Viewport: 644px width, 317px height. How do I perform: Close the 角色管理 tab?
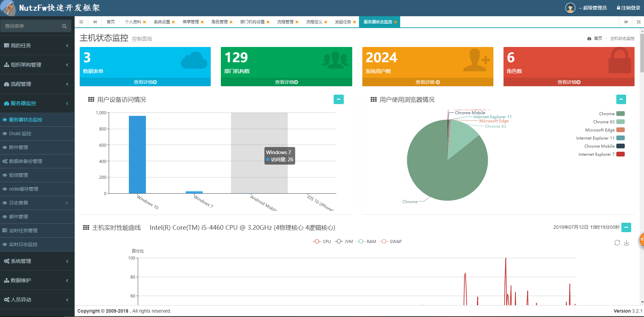pyautogui.click(x=231, y=22)
